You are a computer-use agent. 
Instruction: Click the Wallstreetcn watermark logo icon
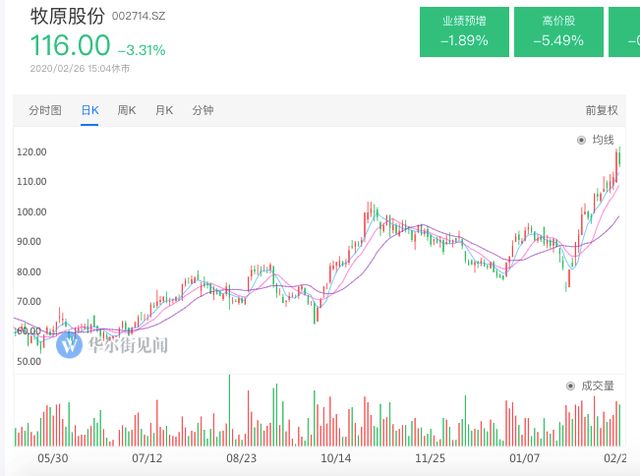(x=69, y=345)
